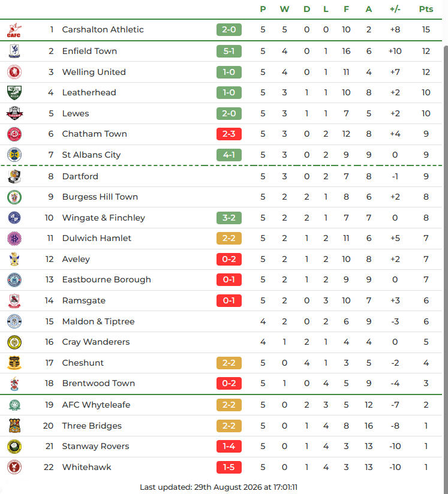Open Wingate & Finchley's 3-2 score badge
448x494 pixels.
tap(229, 218)
